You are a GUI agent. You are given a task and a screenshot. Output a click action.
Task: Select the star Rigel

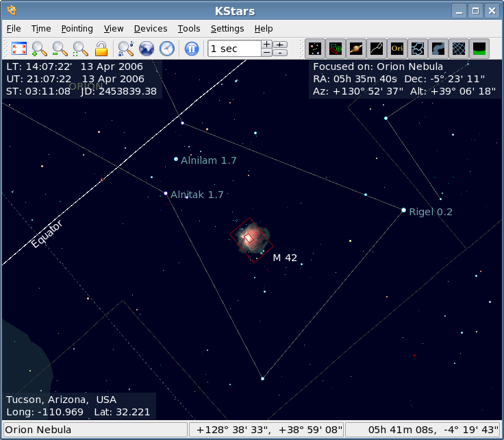coord(403,210)
